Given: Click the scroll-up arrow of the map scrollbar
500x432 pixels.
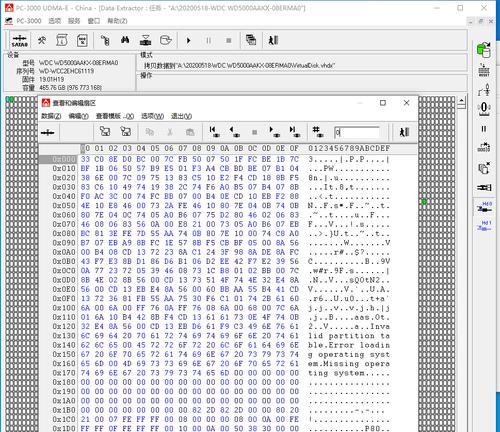Looking at the screenshot, I should pos(462,100).
